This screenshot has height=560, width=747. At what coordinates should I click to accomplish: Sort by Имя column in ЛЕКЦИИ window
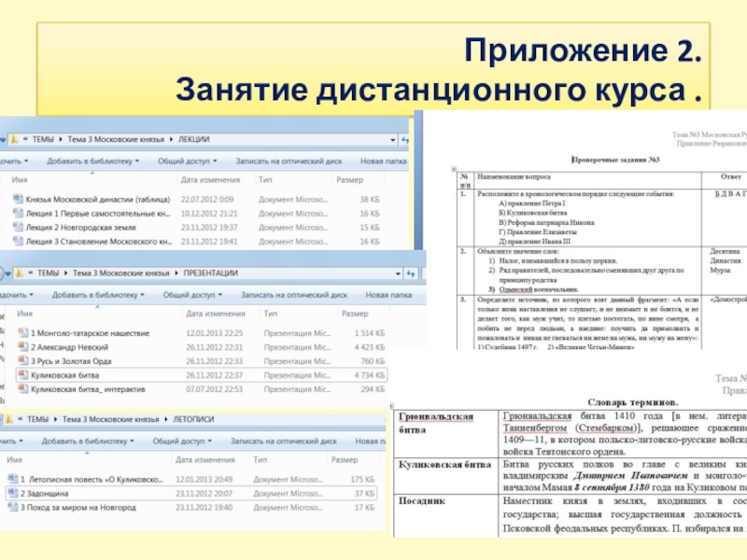pyautogui.click(x=20, y=179)
